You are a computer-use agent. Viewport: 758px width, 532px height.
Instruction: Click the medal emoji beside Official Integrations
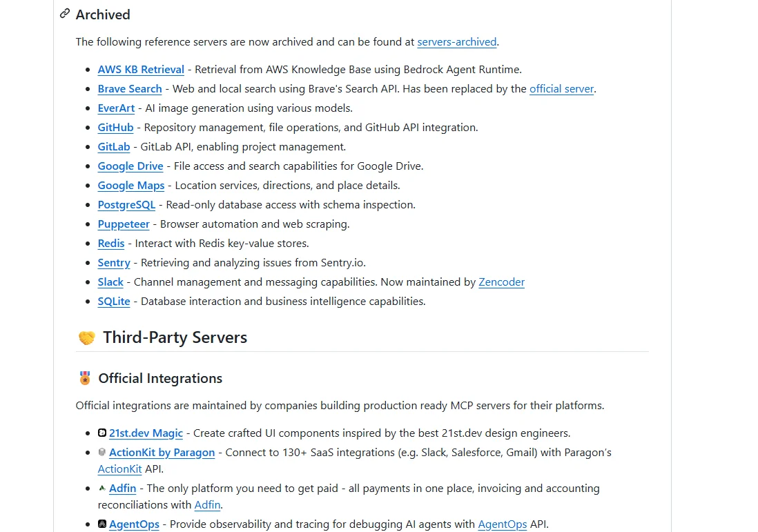pos(85,378)
